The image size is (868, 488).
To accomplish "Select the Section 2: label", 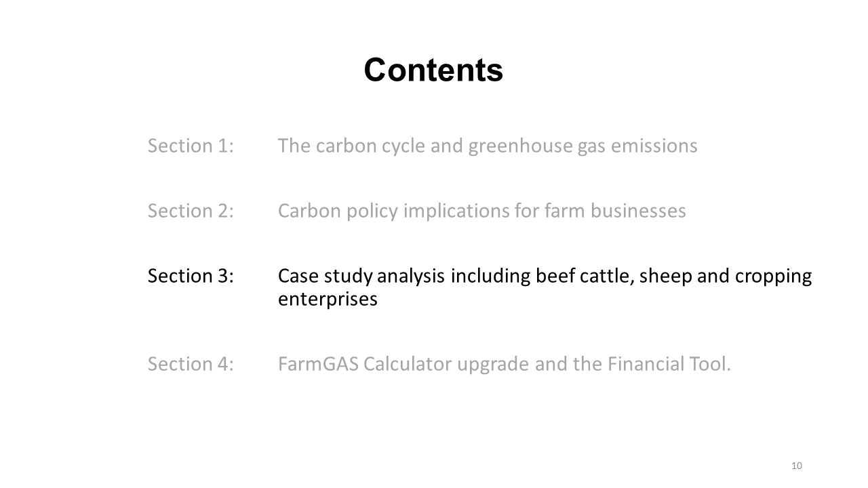I will point(191,211).
